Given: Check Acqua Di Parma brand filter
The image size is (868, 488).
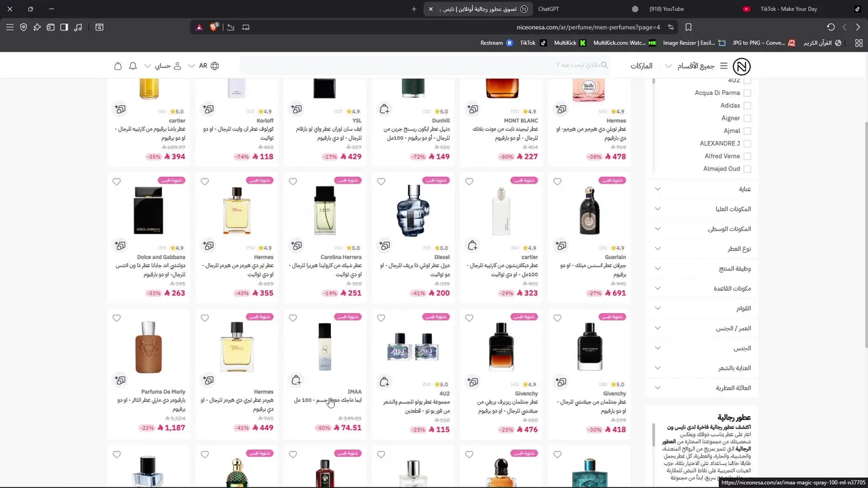Looking at the screenshot, I should click(x=747, y=93).
